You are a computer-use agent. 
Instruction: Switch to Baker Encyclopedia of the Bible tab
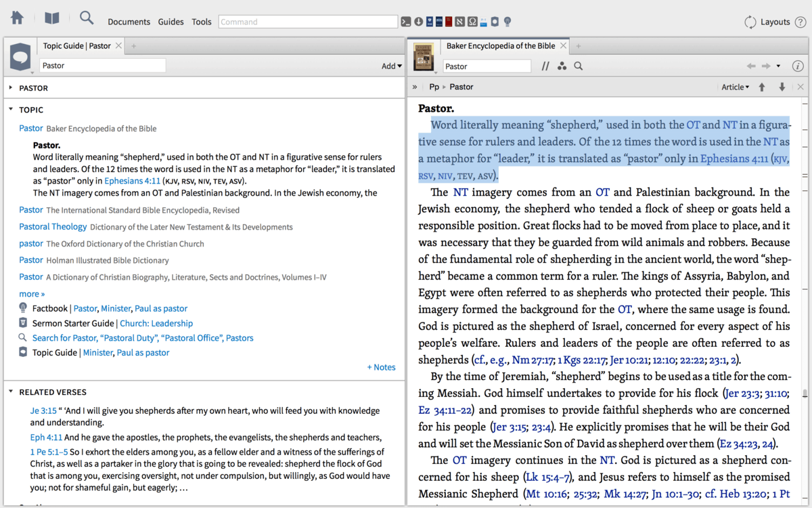(x=500, y=46)
